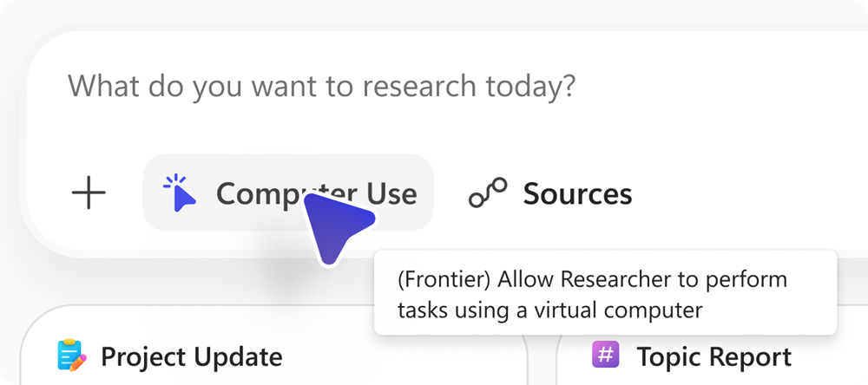Image resolution: width=868 pixels, height=385 pixels.
Task: Click the large purple pointer arrow graphic
Action: 335,227
